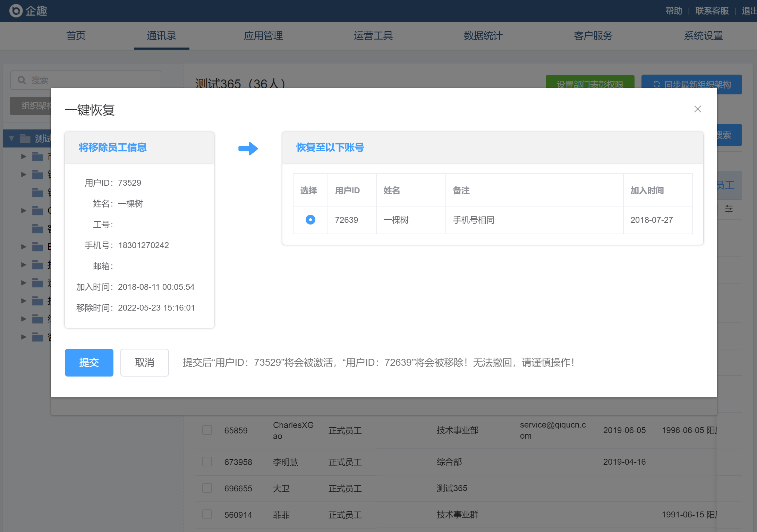Select the radio button for user 72639
757x532 pixels.
[x=311, y=220]
